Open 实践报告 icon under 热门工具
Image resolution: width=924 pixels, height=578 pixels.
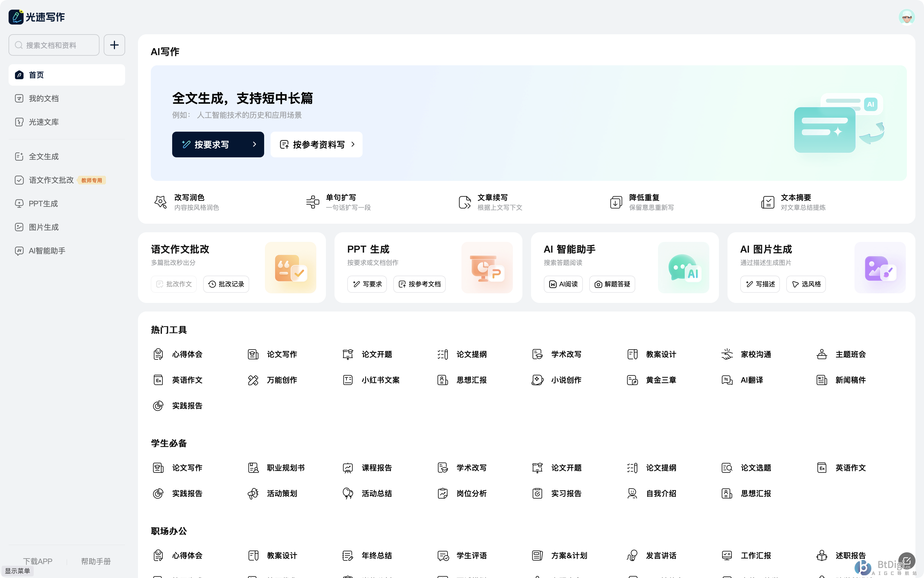tap(158, 406)
